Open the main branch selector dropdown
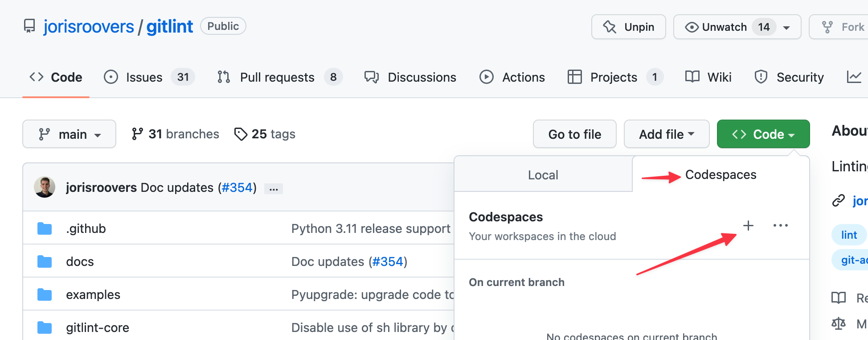 69,134
